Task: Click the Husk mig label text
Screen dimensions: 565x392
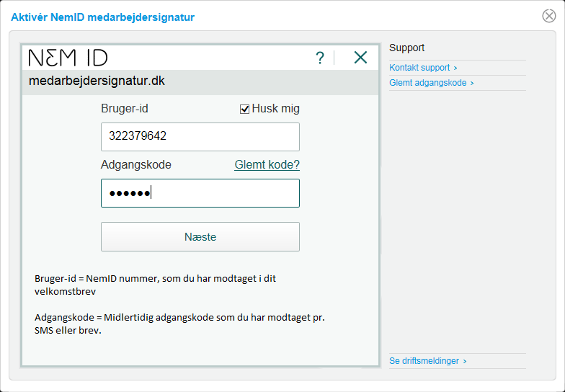Action: coord(275,108)
